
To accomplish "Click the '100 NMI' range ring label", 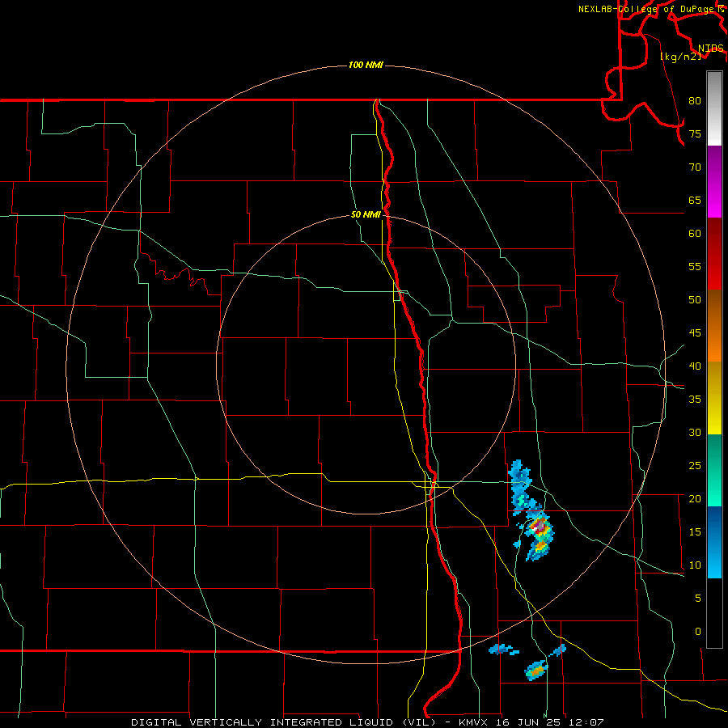I will click(366, 65).
